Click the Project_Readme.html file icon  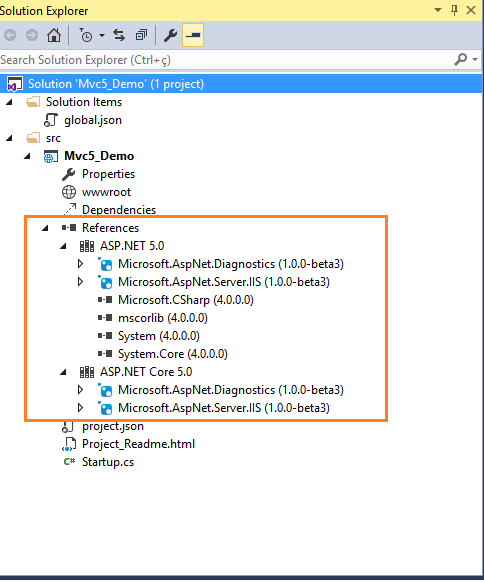(x=69, y=444)
